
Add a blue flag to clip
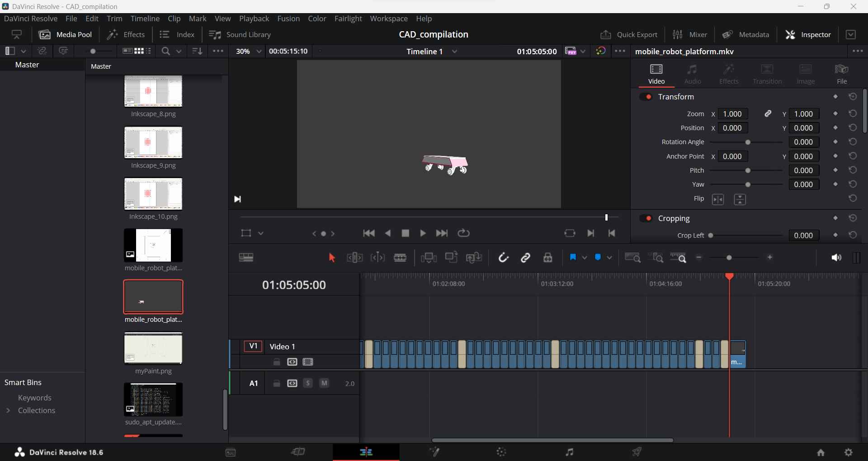573,257
